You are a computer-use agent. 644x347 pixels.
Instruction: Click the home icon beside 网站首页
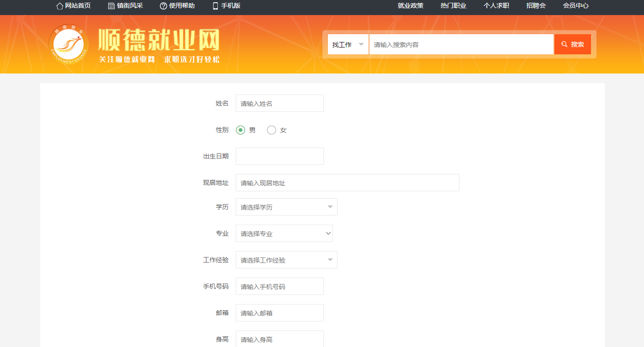[59, 6]
